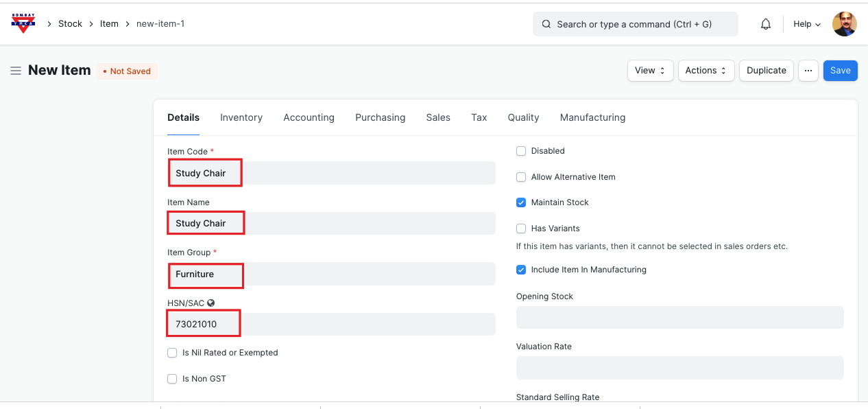This screenshot has height=409, width=868.
Task: Click the search magnifier icon
Action: [x=546, y=24]
